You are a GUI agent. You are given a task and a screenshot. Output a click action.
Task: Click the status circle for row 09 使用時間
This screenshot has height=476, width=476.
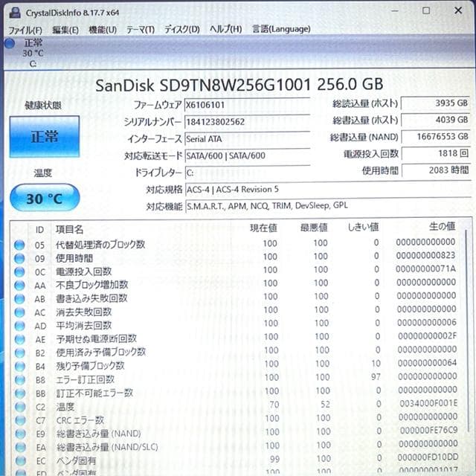click(19, 257)
